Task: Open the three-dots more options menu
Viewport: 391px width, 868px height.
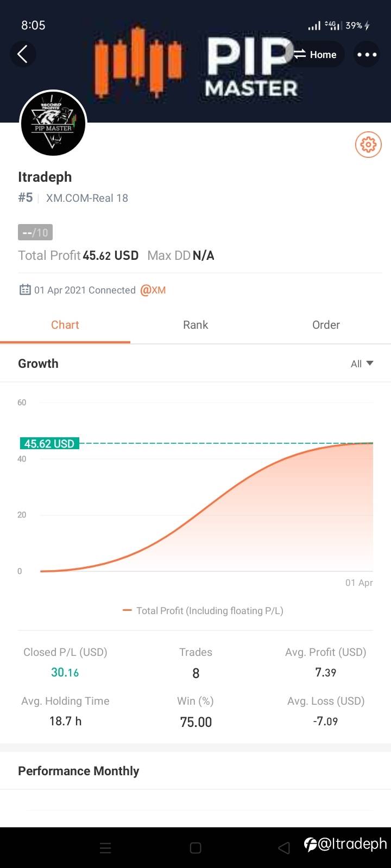Action: [x=367, y=54]
